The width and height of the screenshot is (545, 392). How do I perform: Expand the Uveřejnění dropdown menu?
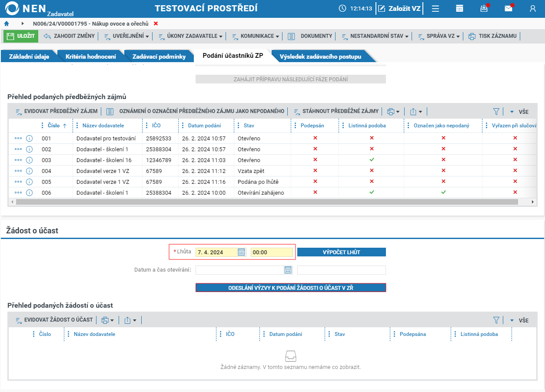(127, 36)
